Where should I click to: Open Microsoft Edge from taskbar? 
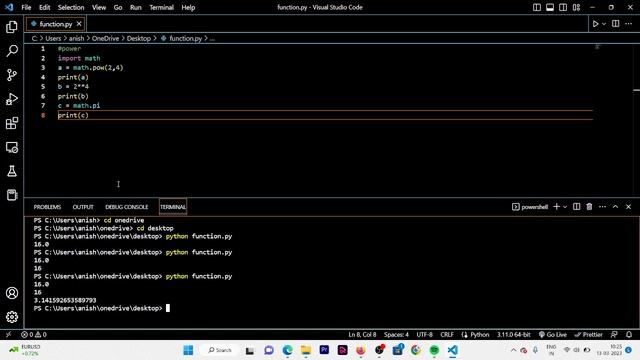click(x=287, y=350)
